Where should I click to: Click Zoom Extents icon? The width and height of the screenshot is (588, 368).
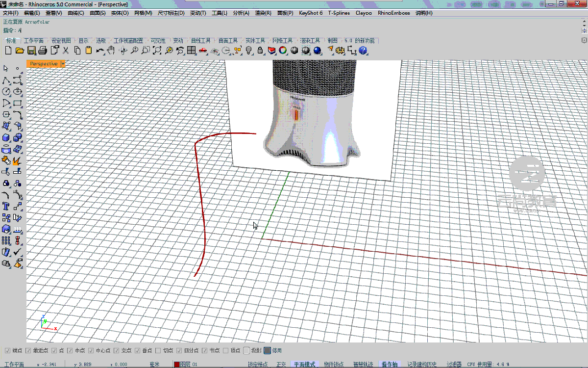point(157,50)
